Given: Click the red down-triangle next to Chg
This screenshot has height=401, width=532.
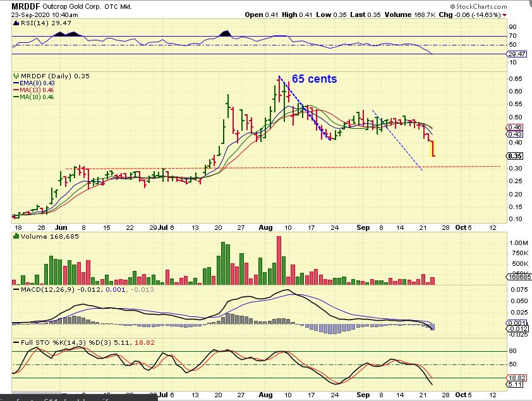Looking at the screenshot, I should click(x=505, y=15).
